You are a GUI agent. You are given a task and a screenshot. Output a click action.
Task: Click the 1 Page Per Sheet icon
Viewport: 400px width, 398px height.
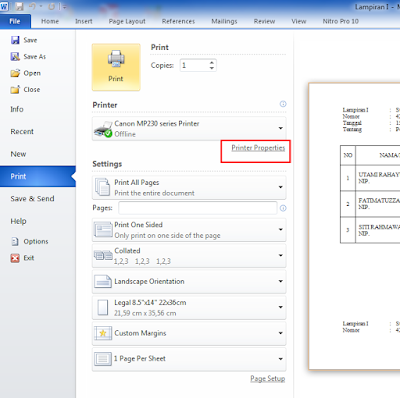click(x=103, y=359)
